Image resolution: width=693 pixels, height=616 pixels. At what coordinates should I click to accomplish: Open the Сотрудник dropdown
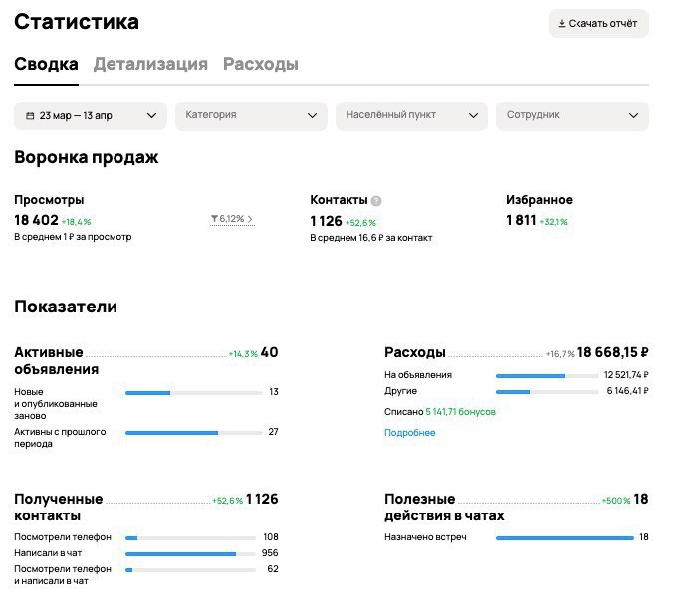click(x=573, y=116)
